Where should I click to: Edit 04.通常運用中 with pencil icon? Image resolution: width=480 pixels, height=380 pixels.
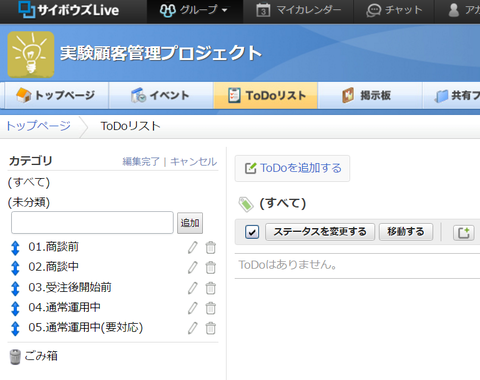point(193,308)
